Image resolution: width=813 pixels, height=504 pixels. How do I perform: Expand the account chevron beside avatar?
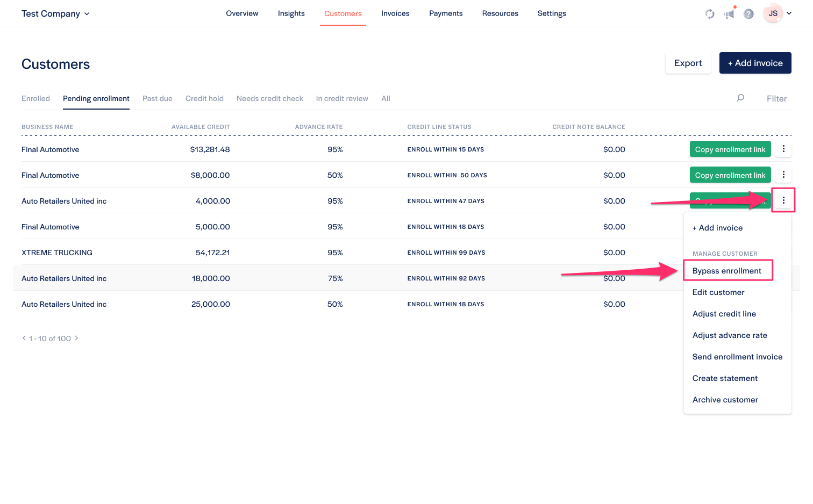(789, 13)
